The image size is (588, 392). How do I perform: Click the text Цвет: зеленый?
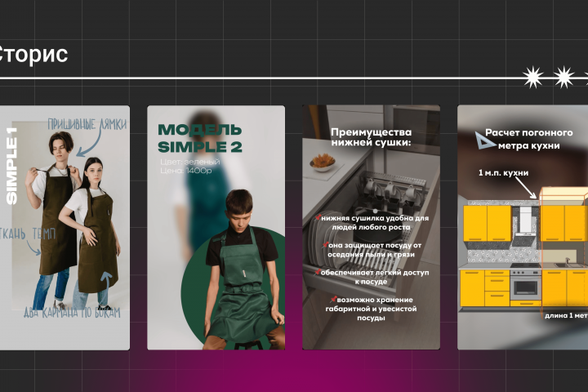(190, 162)
